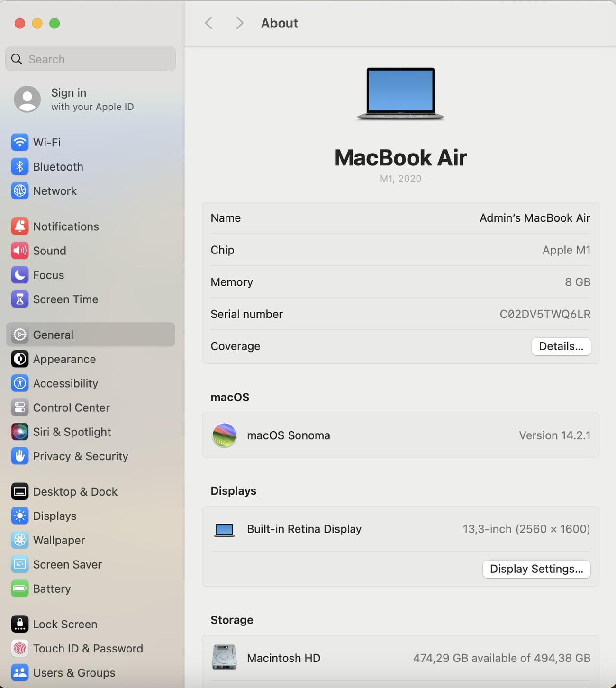
Task: Open coverage Details button
Action: pos(561,346)
